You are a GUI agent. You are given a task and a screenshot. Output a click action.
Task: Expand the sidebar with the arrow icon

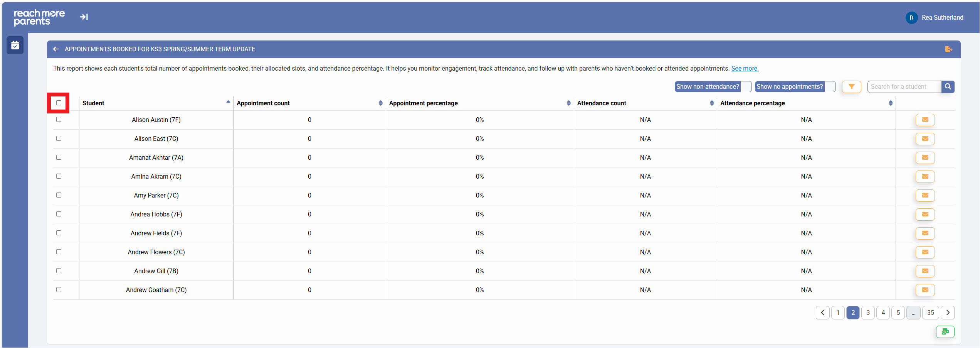84,17
